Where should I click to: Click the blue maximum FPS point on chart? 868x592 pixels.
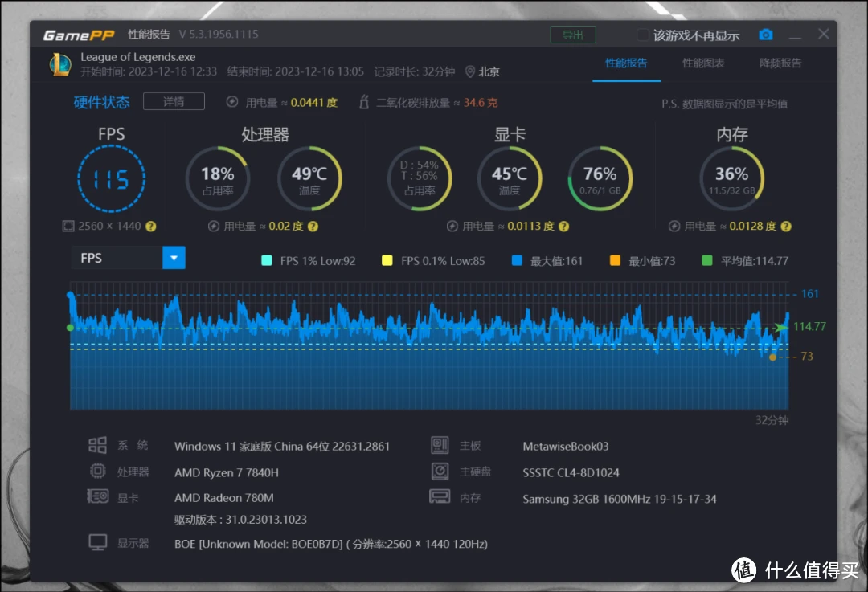(70, 294)
